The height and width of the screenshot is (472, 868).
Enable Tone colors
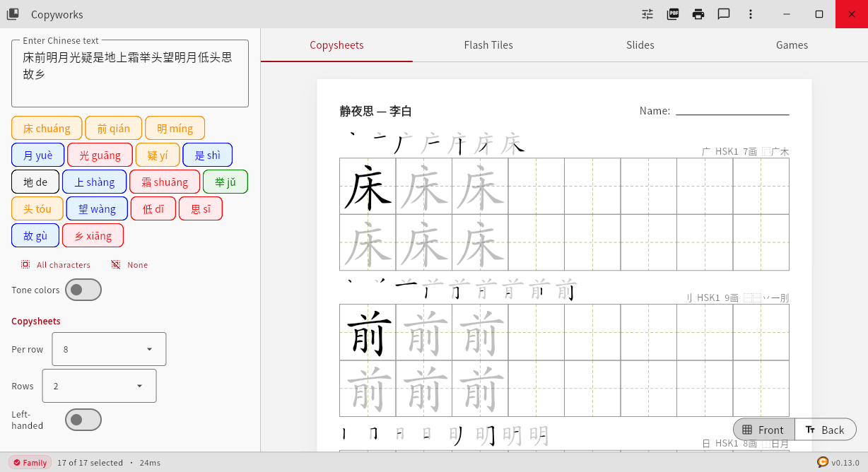tap(83, 289)
